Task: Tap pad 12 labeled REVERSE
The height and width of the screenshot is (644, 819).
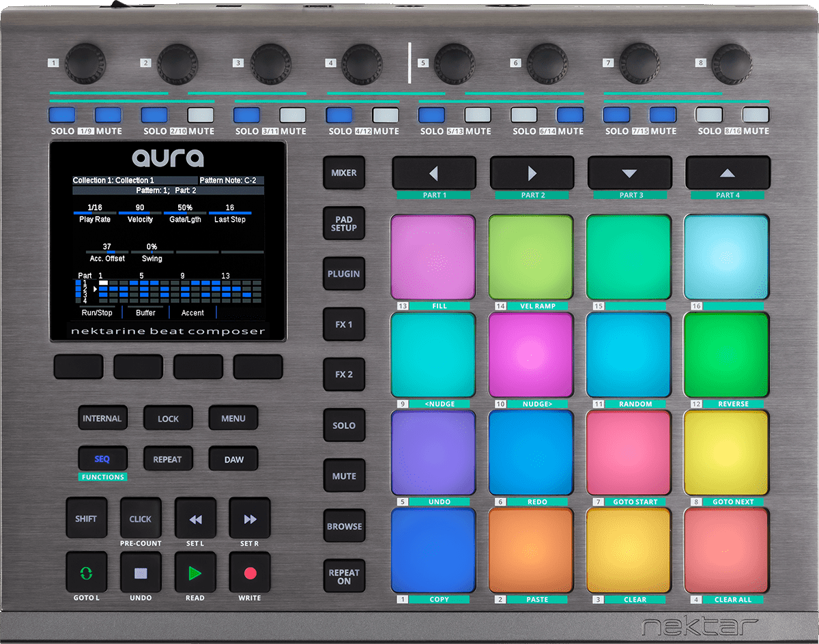Action: pyautogui.click(x=726, y=355)
